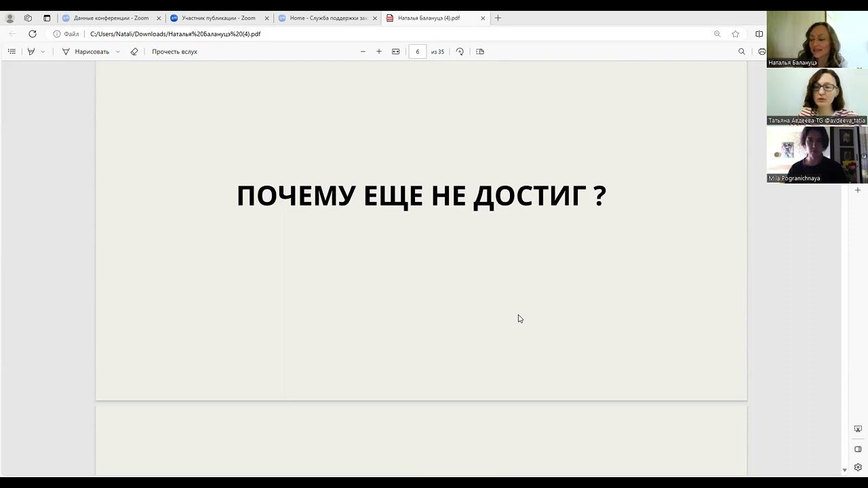Open the workspaces icon in the tab bar
Screen dimensions: 868x488
coord(28,18)
